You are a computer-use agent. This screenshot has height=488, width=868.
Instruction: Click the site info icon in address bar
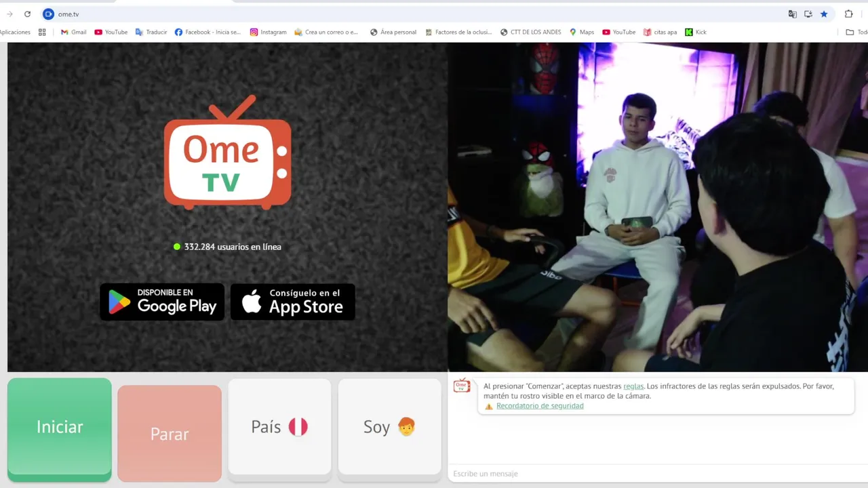pos(48,14)
